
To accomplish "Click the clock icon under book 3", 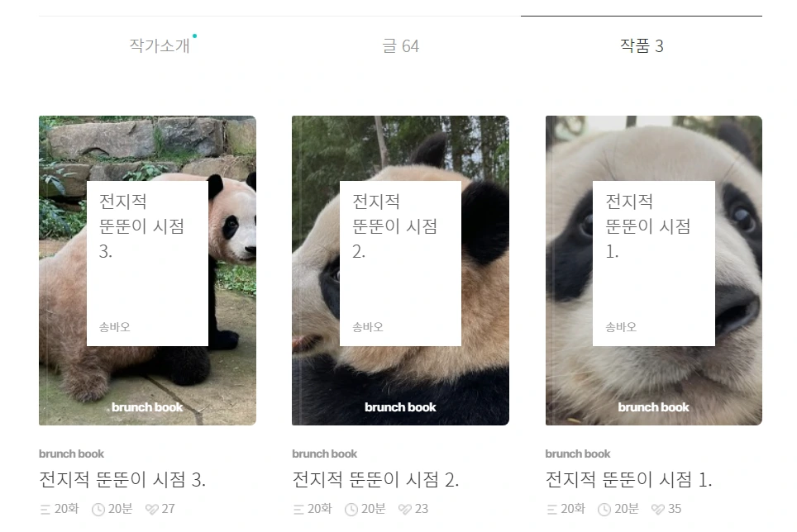I will 98,509.
